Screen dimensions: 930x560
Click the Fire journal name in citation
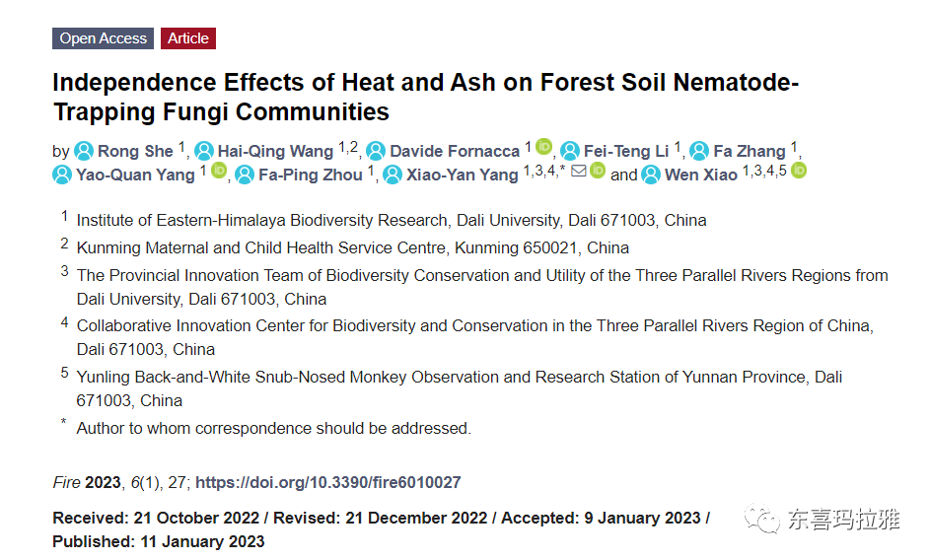click(66, 483)
